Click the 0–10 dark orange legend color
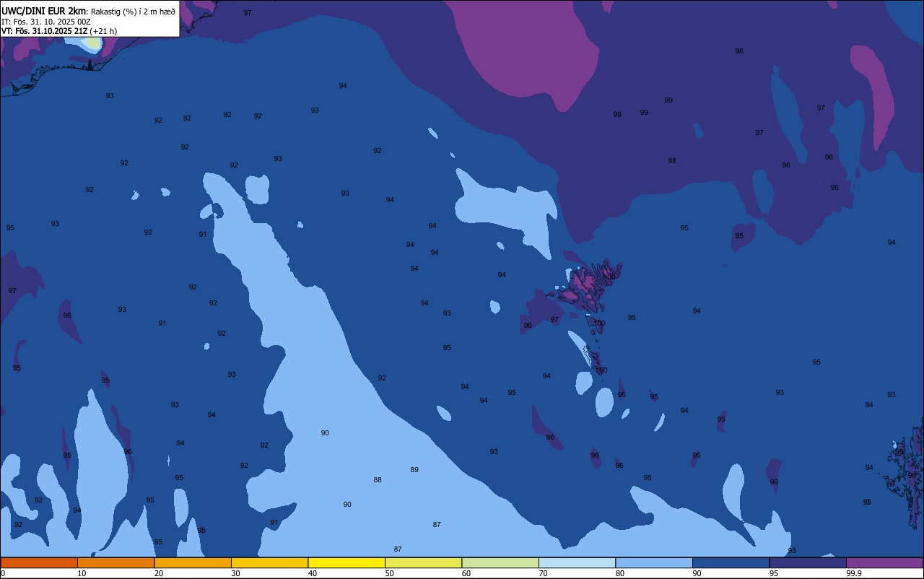This screenshot has width=924, height=579. point(39,562)
